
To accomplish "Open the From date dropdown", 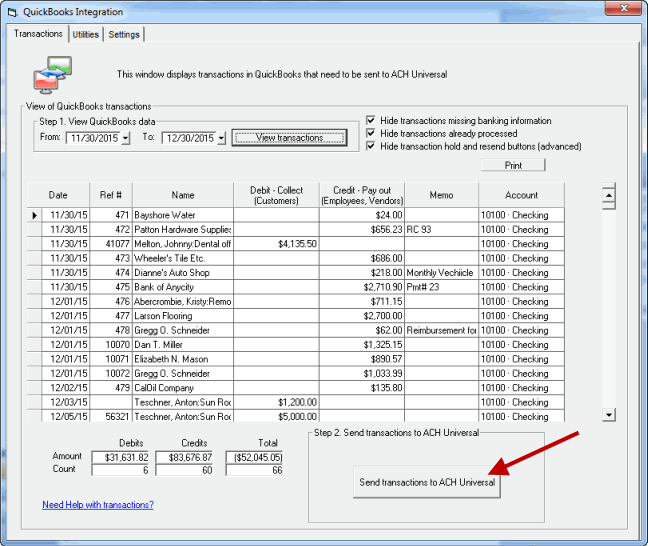I will click(126, 138).
